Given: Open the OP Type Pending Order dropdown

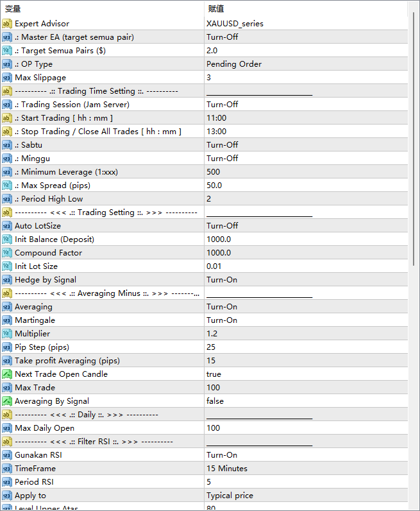Looking at the screenshot, I should pos(234,64).
